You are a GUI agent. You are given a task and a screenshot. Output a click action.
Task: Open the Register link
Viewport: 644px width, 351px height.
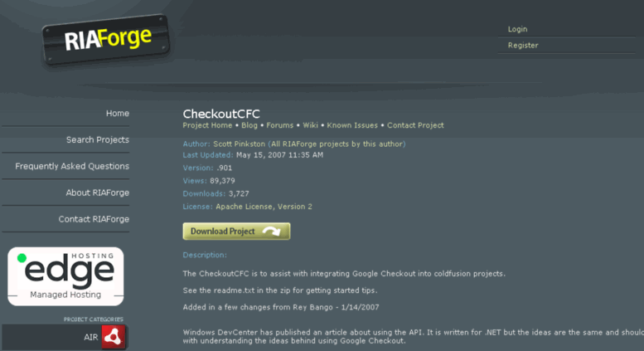pos(523,45)
